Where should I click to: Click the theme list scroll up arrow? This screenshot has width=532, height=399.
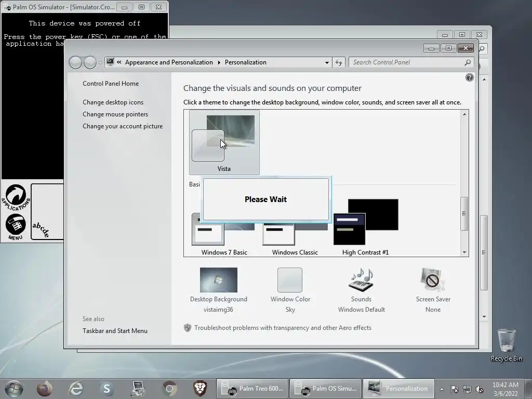[x=464, y=114]
